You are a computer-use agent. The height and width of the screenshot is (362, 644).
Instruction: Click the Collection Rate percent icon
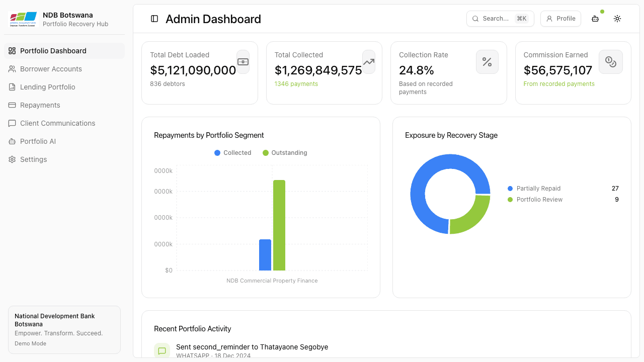coord(487,62)
